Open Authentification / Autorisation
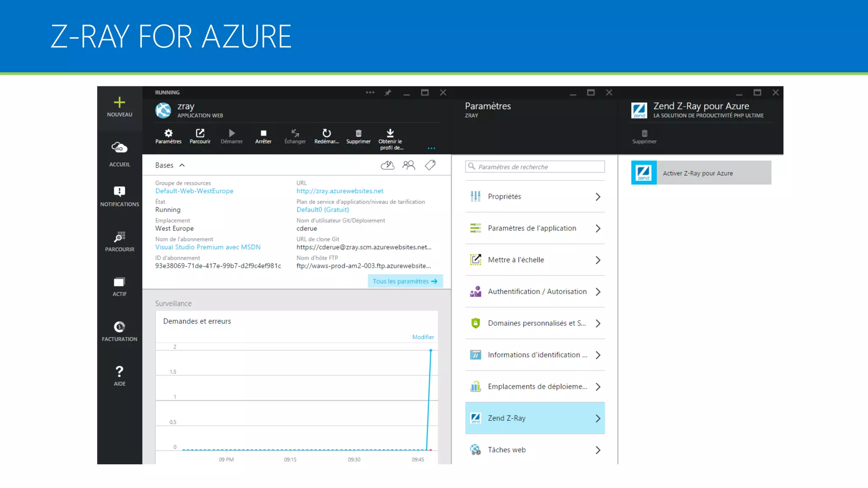The width and height of the screenshot is (868, 488). point(535,291)
